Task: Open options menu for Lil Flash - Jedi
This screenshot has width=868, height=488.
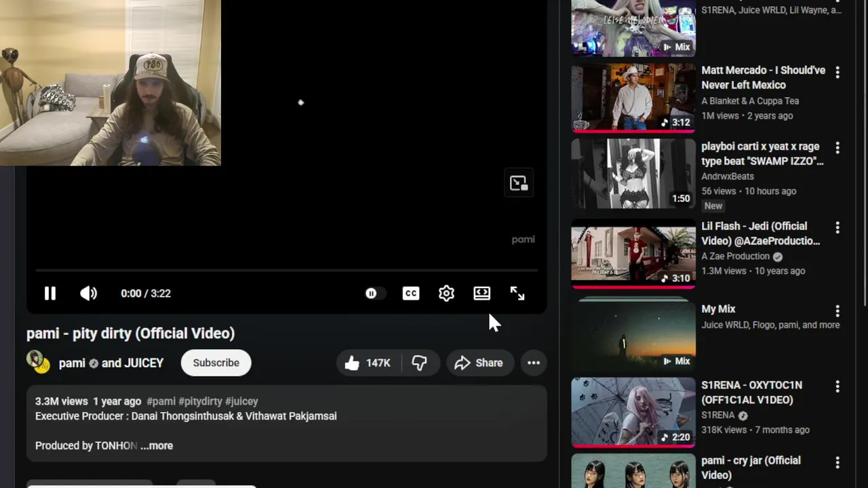Action: (837, 228)
